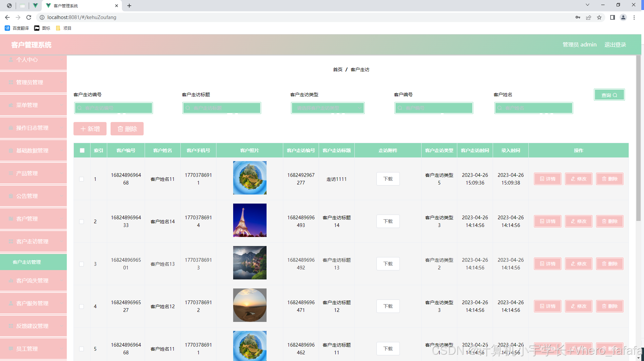Open the browser share page icon
This screenshot has height=361, width=644.
pos(589,17)
